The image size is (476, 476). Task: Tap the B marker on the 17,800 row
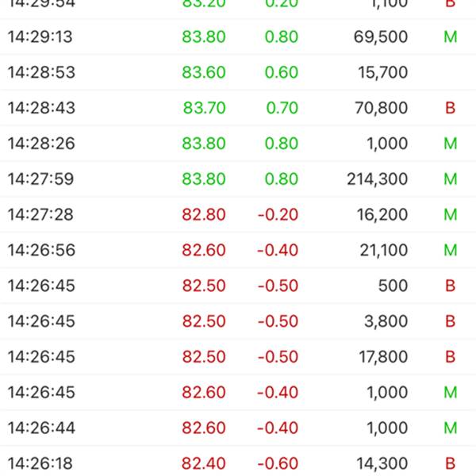pos(450,357)
